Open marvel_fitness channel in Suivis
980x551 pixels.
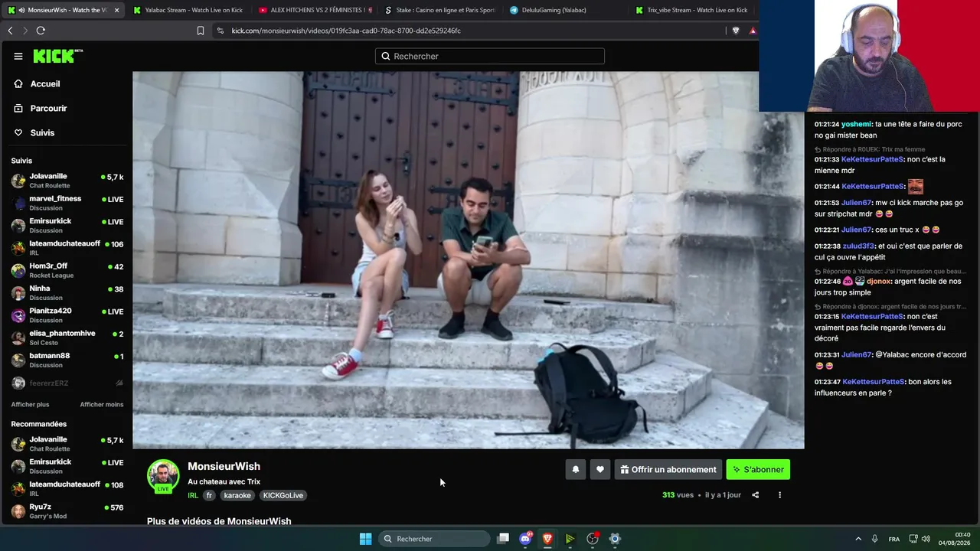tap(67, 203)
